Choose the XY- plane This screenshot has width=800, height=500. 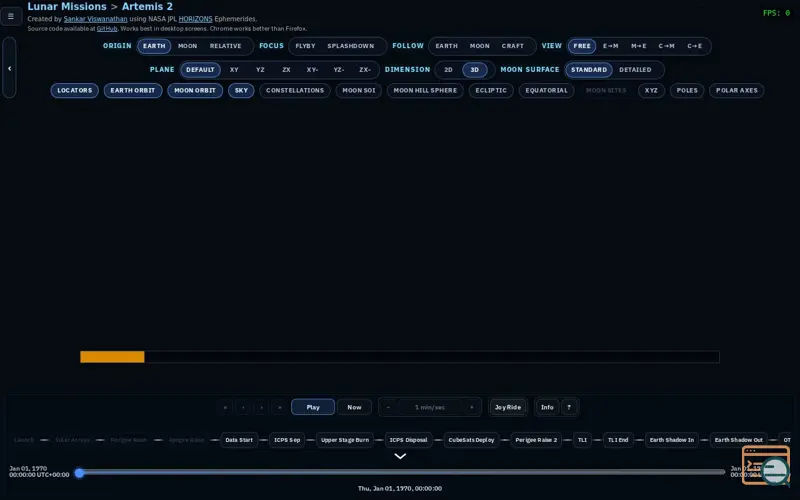coord(312,69)
